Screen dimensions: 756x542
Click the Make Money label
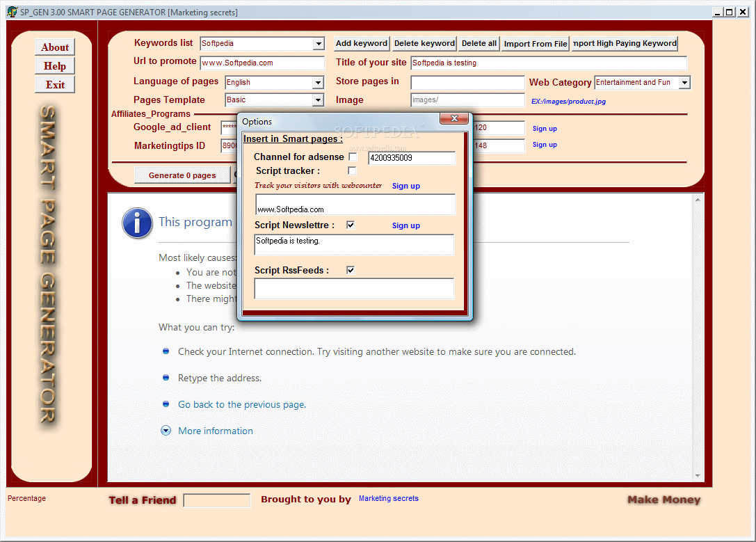tap(664, 500)
